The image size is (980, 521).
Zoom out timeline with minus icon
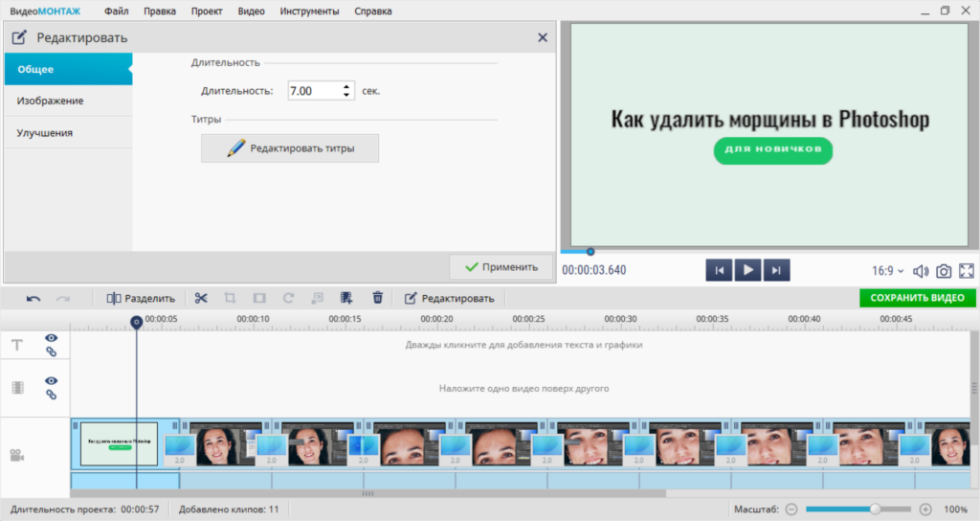click(x=791, y=510)
